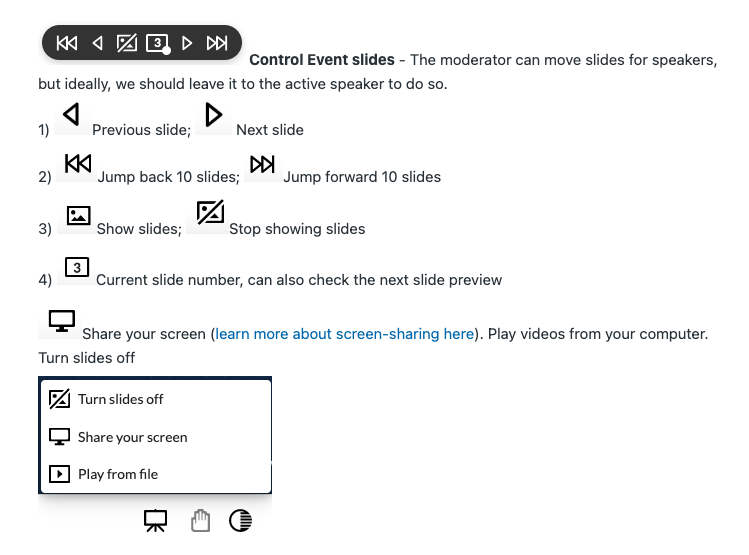Click the Next slide icon in list item 1

[x=214, y=115]
